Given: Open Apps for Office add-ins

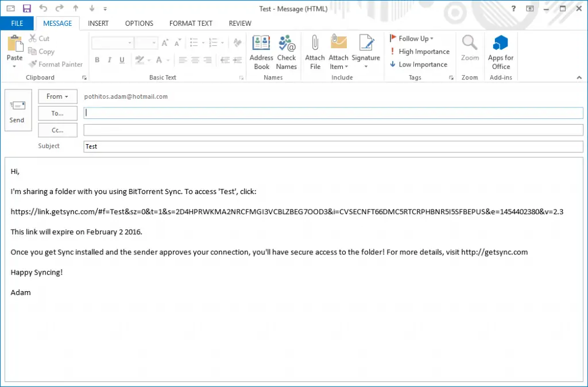Looking at the screenshot, I should click(x=501, y=52).
